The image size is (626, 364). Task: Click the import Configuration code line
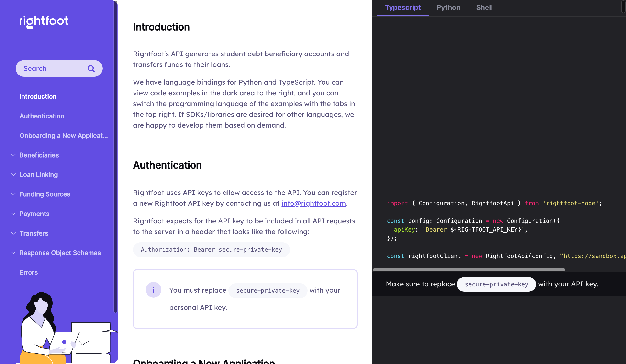494,203
